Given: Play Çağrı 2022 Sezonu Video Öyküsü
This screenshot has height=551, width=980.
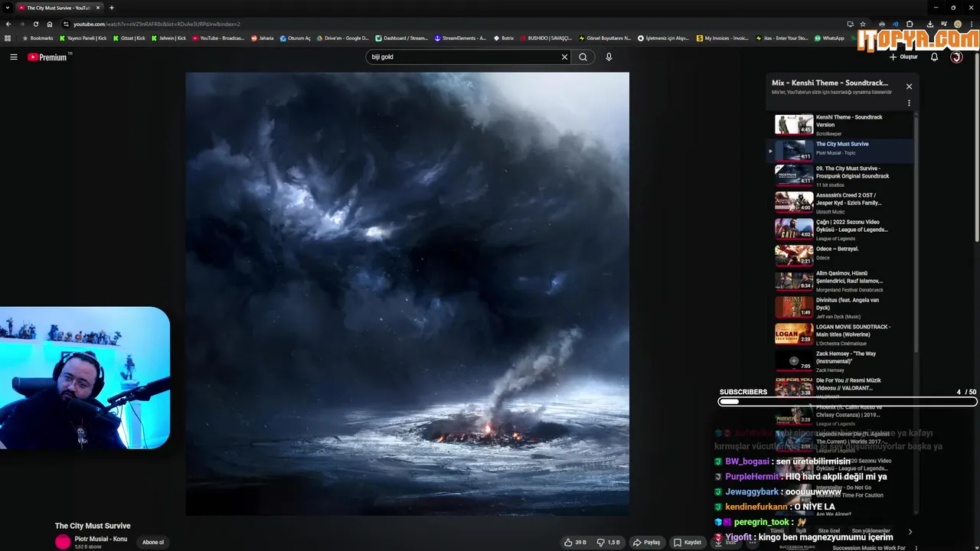Looking at the screenshot, I should 841,229.
